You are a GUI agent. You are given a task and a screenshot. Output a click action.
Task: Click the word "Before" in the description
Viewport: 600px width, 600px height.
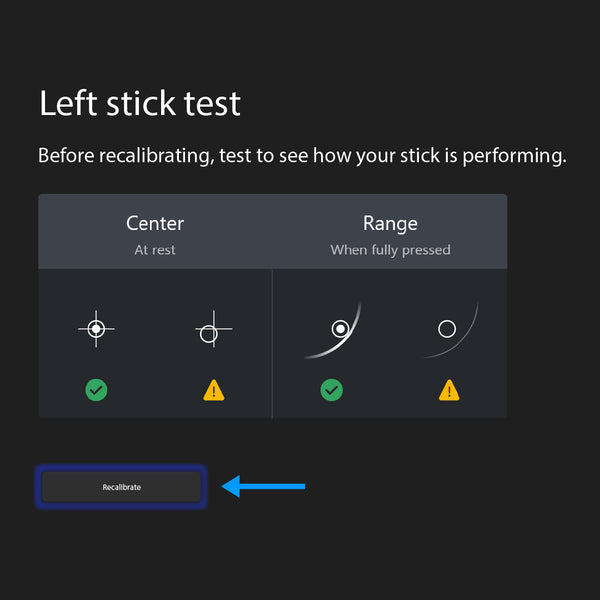tap(69, 156)
